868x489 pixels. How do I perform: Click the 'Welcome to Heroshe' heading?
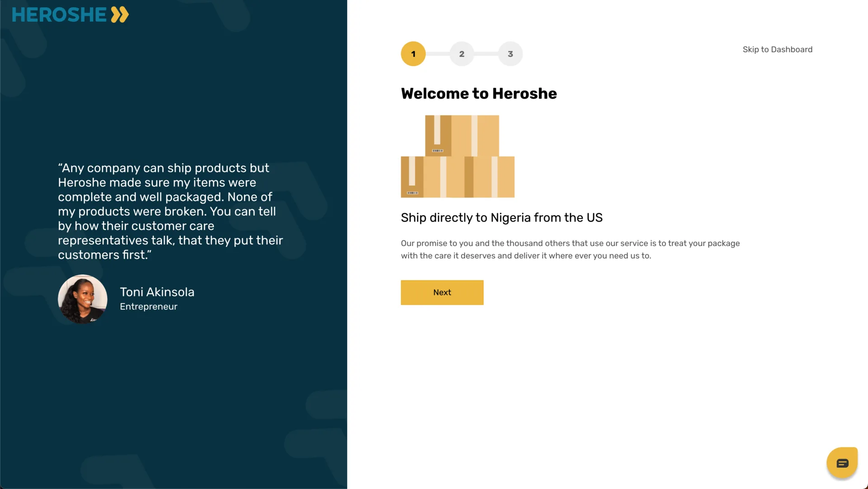(x=479, y=93)
